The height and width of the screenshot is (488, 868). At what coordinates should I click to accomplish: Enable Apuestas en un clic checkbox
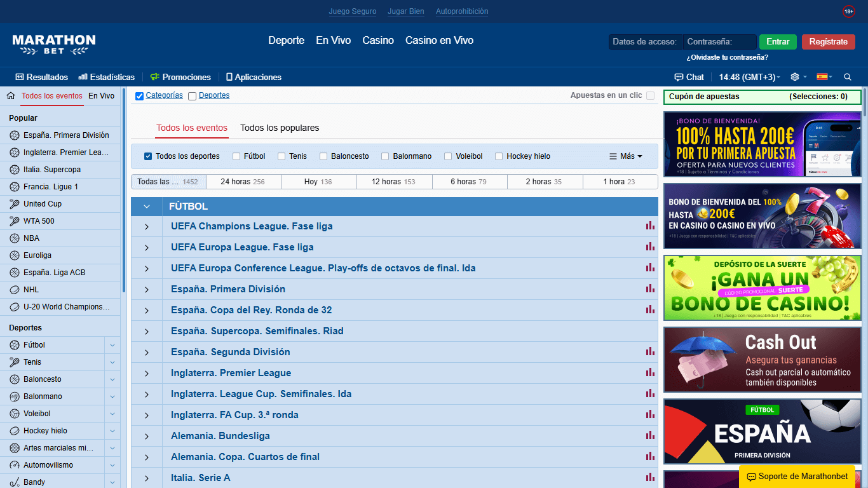[x=650, y=95]
